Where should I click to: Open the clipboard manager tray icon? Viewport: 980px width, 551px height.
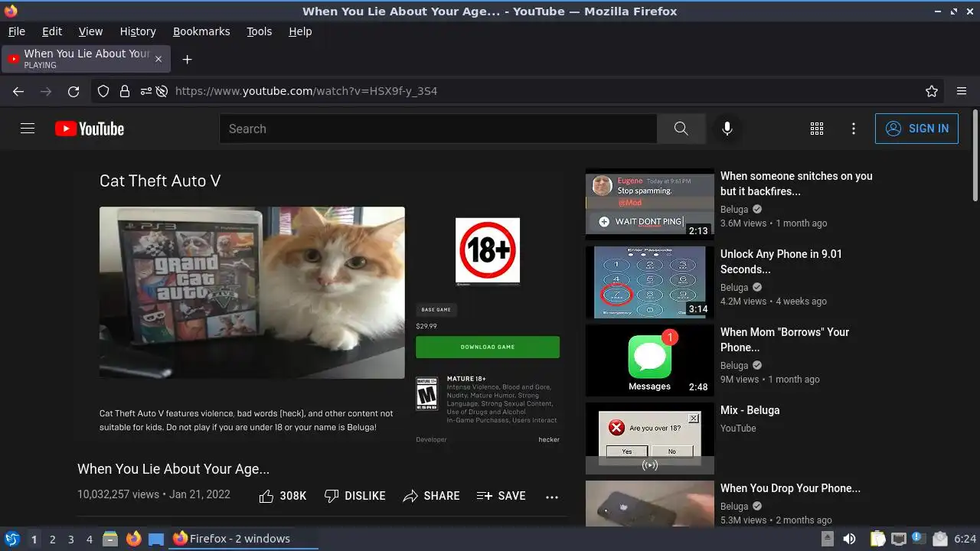(878, 539)
